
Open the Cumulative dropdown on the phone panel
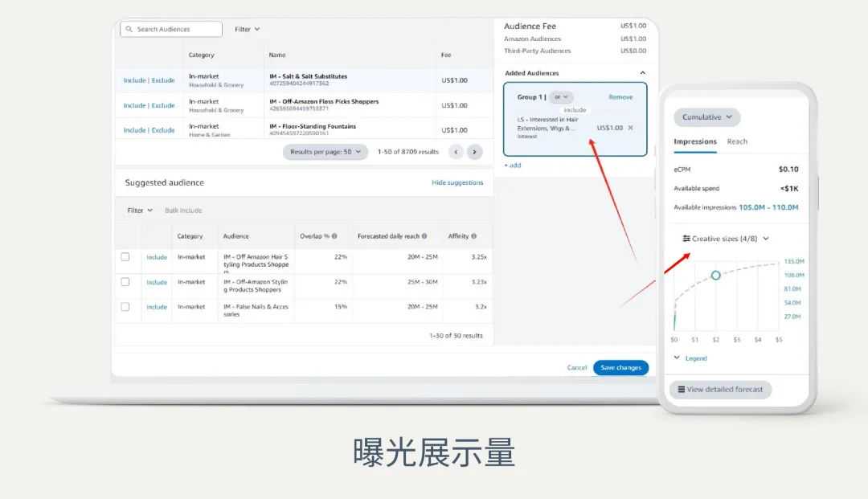click(x=706, y=117)
